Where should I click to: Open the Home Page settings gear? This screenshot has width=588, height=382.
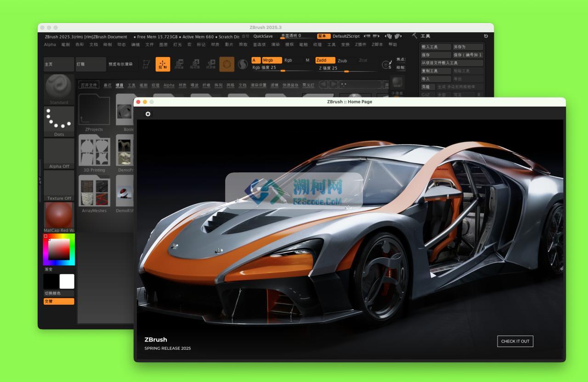point(148,114)
